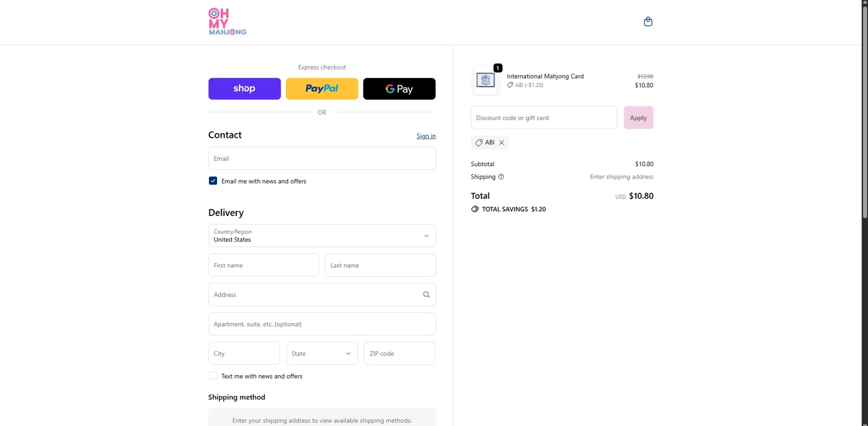This screenshot has height=426, width=868.
Task: Focus the First name field
Action: click(263, 265)
